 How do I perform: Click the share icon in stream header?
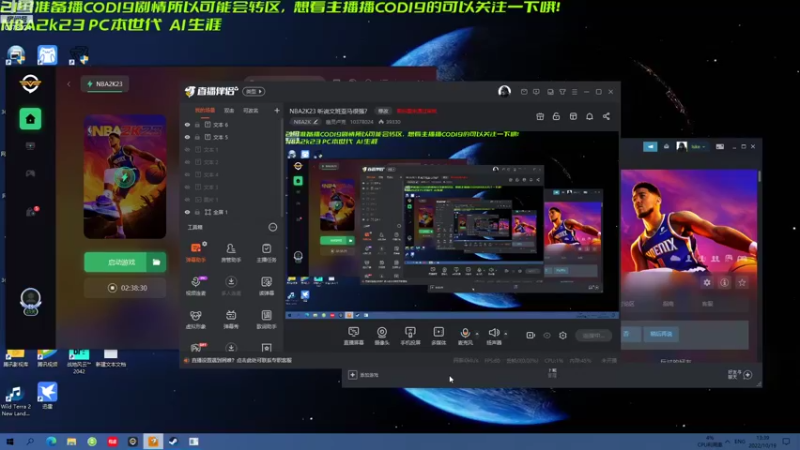pyautogui.click(x=606, y=116)
